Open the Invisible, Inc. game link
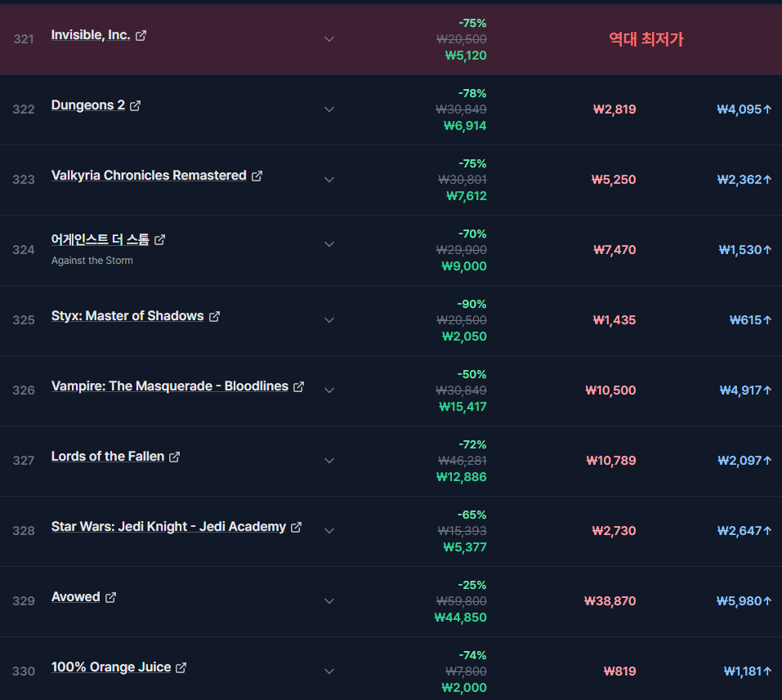Viewport: 782px width, 700px height. coord(91,35)
